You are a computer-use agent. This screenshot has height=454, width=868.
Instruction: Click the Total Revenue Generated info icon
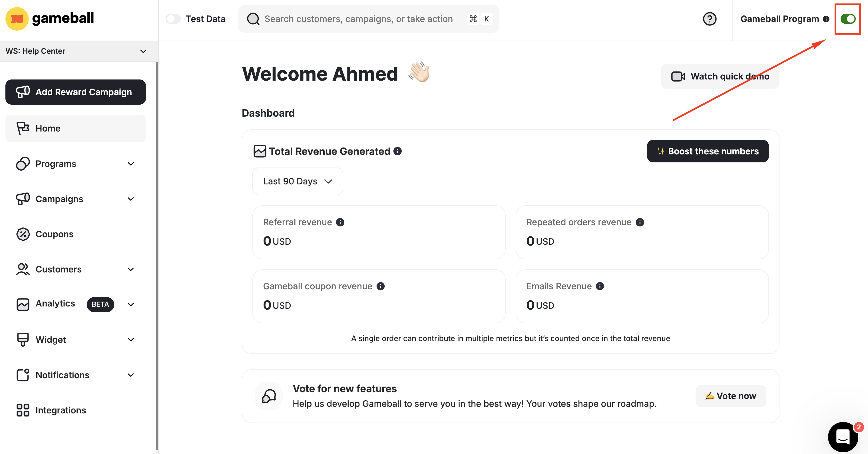tap(398, 152)
